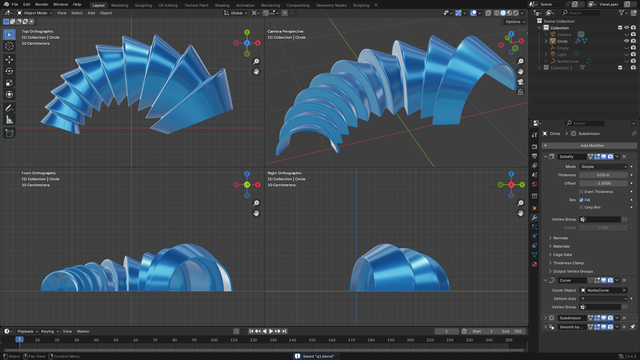The width and height of the screenshot is (640, 360).
Task: Toggle Solidify modifier render display
Action: [610, 157]
